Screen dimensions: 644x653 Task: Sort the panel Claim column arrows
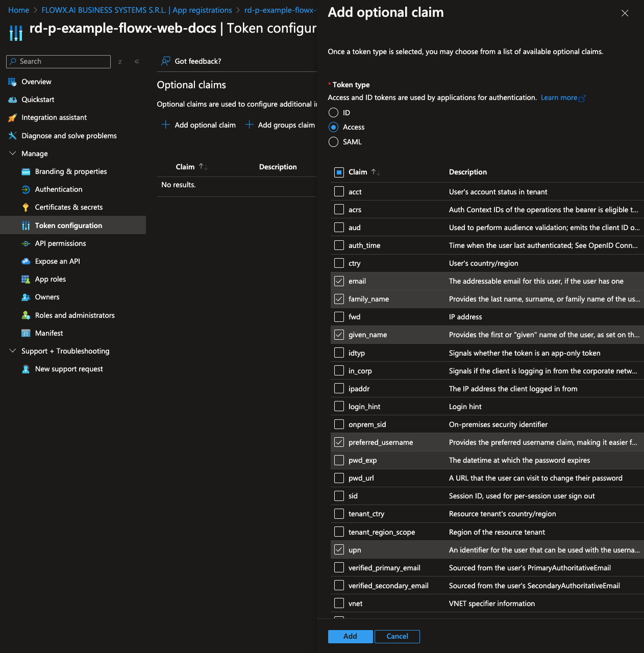point(376,172)
